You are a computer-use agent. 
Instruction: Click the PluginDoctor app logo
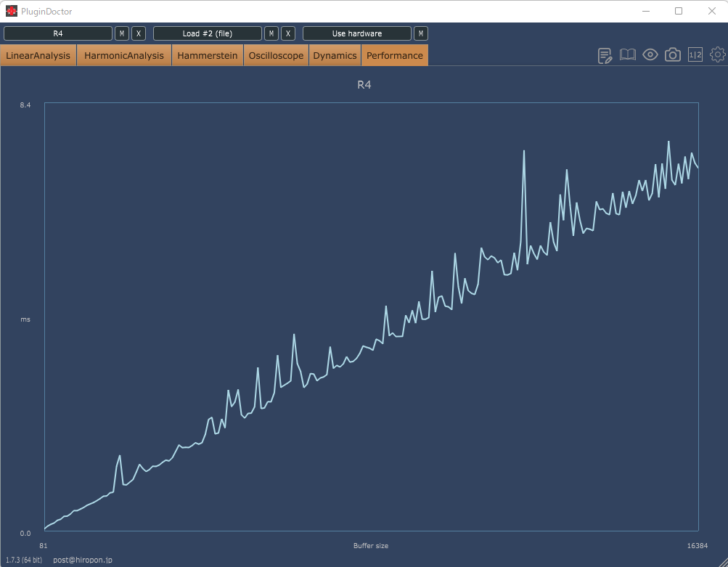[x=11, y=11]
